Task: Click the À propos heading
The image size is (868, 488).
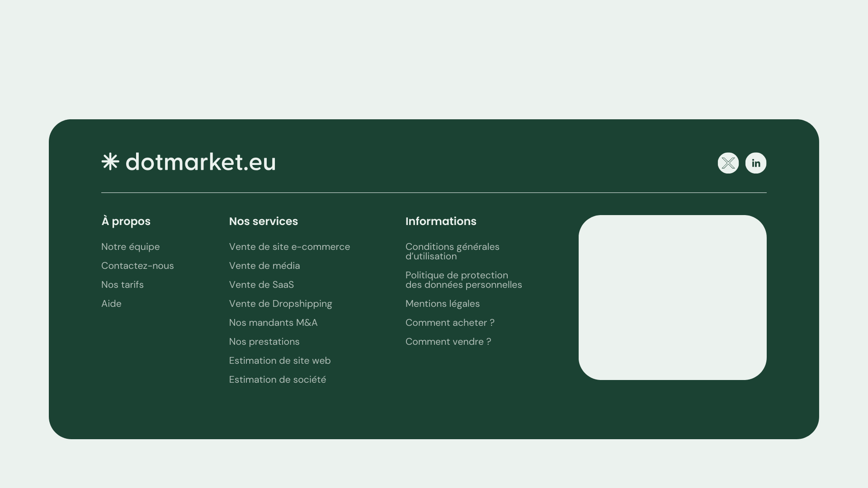Action: coord(126,221)
